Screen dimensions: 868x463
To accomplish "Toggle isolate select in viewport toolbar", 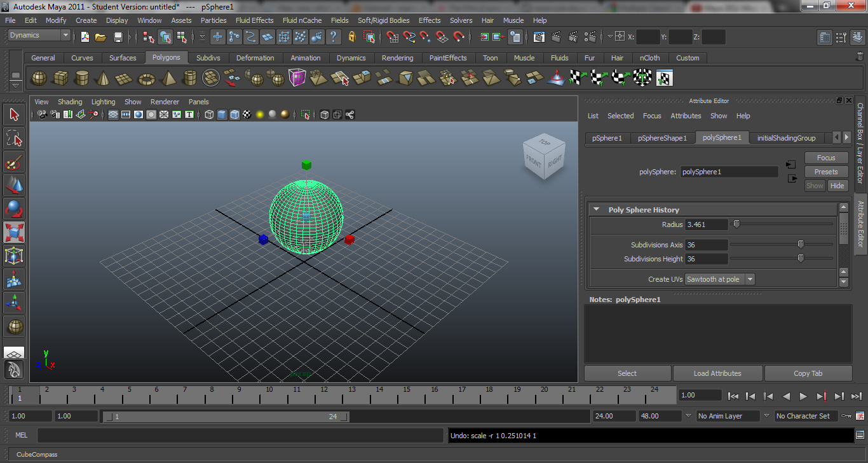I will (x=305, y=114).
